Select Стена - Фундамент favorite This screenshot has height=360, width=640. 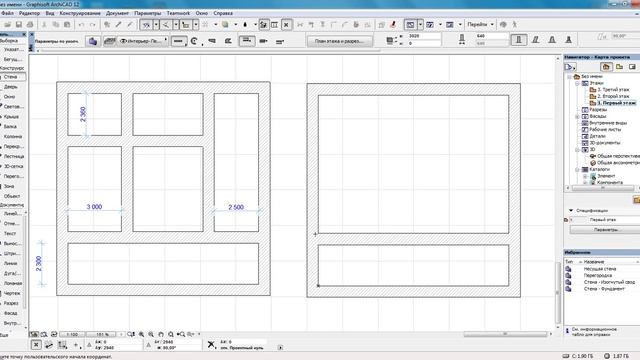[604, 289]
